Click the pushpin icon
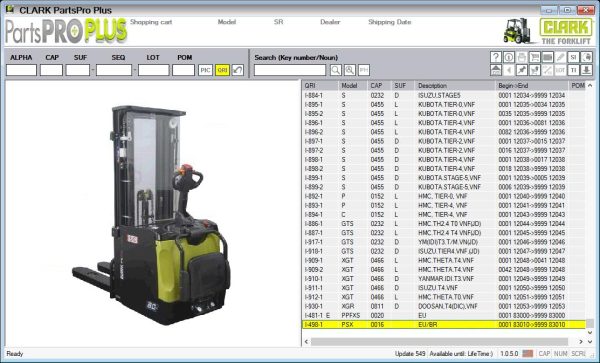The height and width of the screenshot is (363, 600). 522,70
